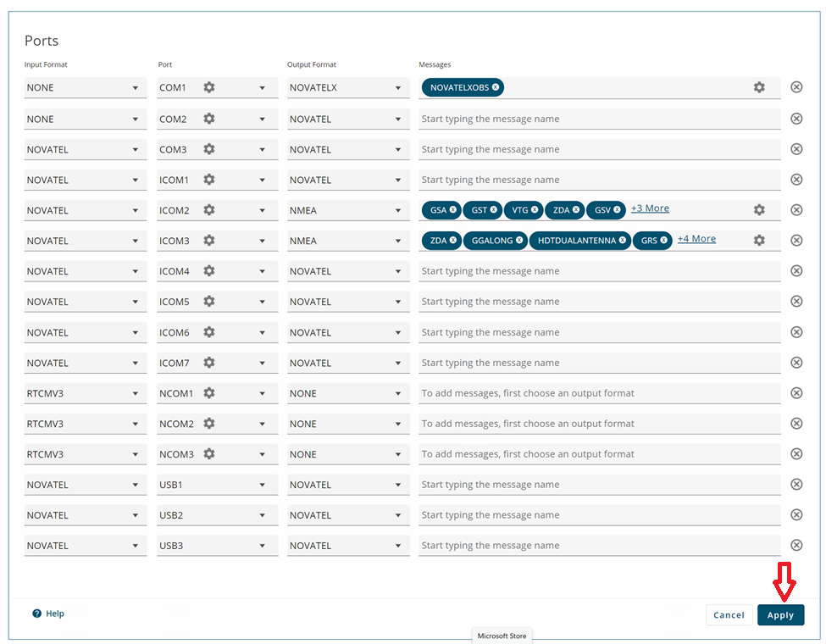826x644 pixels.
Task: Open Output Format dropdown showing NOVATELX
Action: (348, 87)
